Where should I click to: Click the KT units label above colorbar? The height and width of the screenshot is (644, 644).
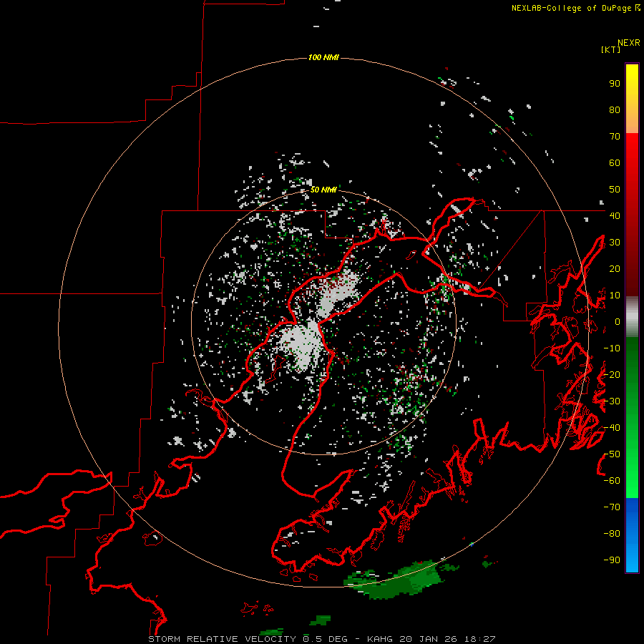point(611,49)
